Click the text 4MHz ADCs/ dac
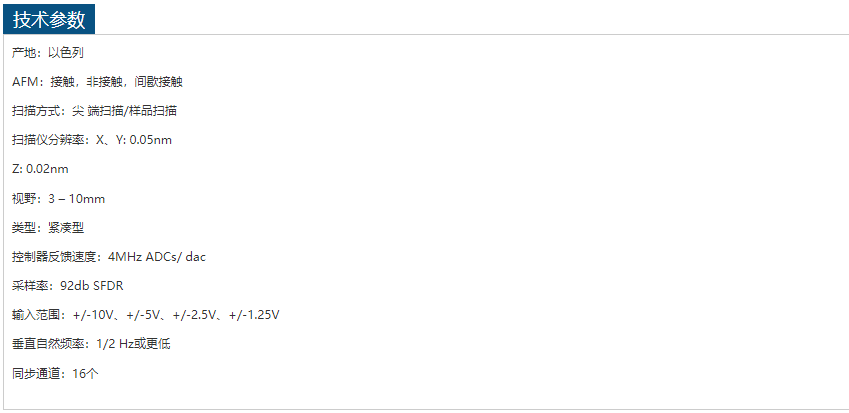The image size is (849, 413). 157,258
